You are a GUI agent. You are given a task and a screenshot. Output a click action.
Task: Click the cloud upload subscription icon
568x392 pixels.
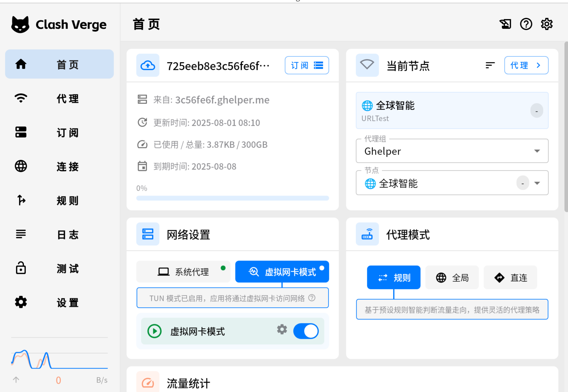148,65
